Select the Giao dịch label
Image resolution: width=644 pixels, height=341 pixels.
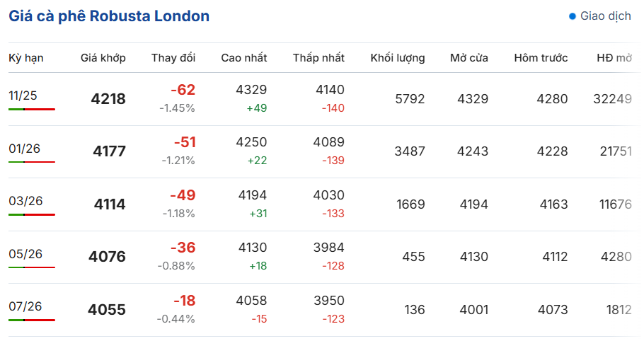tap(605, 16)
